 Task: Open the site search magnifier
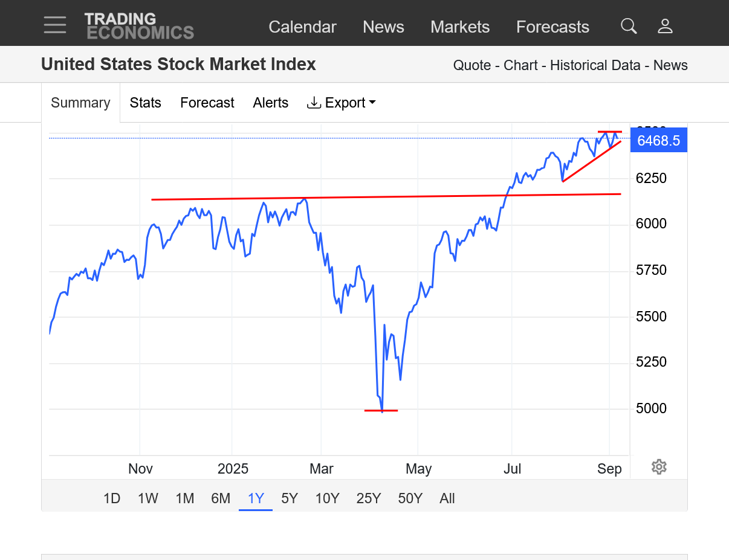[629, 26]
